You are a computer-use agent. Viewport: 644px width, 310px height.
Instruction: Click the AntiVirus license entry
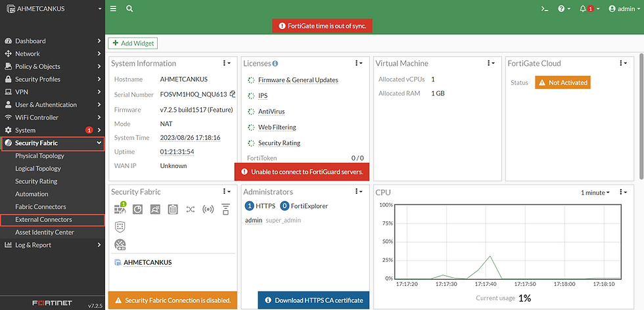click(x=271, y=112)
